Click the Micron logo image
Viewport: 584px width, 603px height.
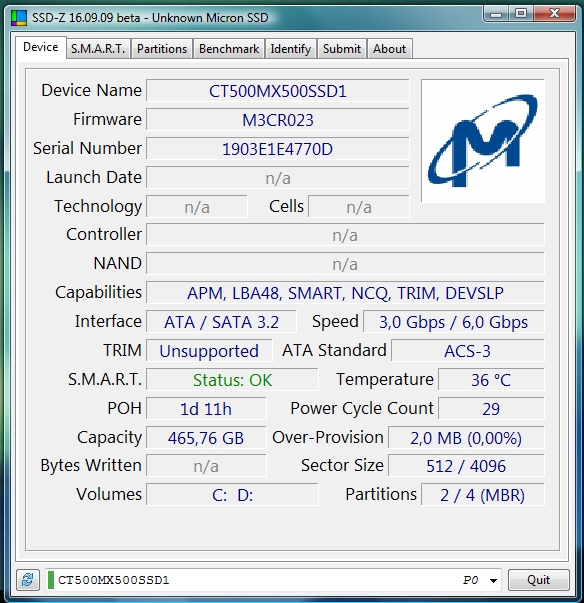[x=483, y=141]
